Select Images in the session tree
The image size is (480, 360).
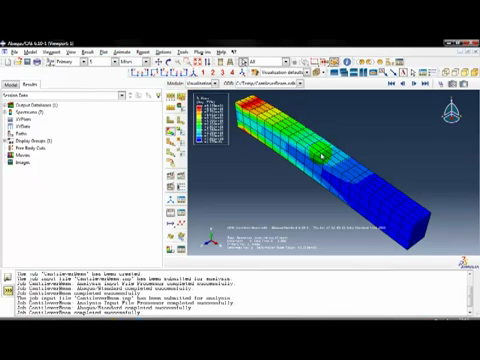23,163
